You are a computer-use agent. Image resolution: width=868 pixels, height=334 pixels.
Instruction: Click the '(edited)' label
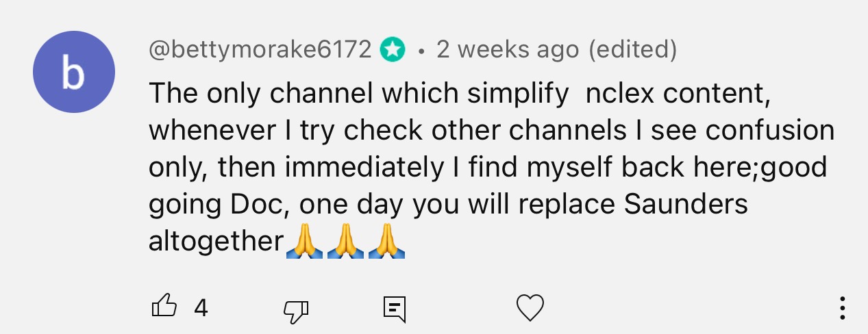[632, 50]
